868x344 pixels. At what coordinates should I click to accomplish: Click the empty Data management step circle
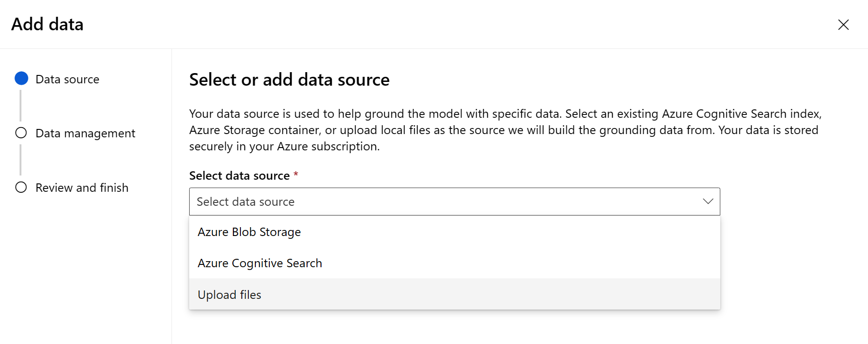point(21,133)
